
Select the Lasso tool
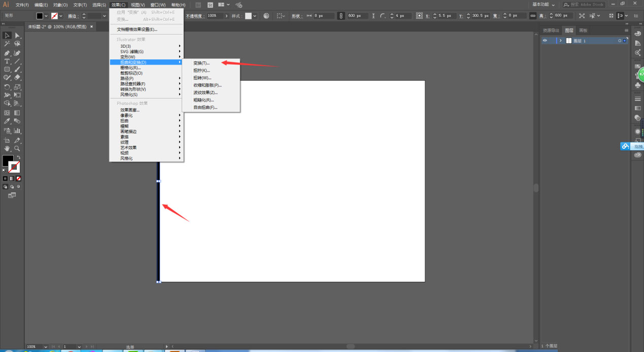tap(17, 44)
